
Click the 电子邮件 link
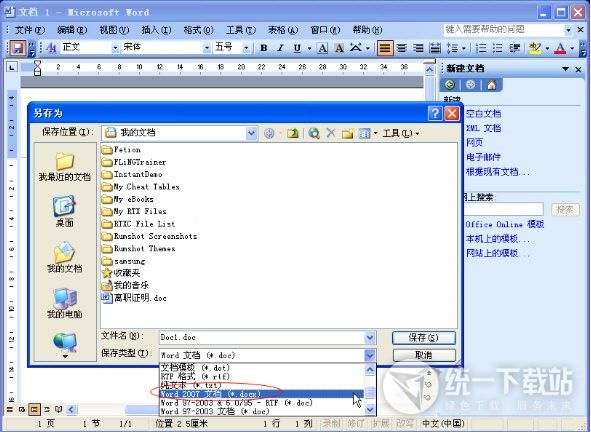(x=483, y=157)
